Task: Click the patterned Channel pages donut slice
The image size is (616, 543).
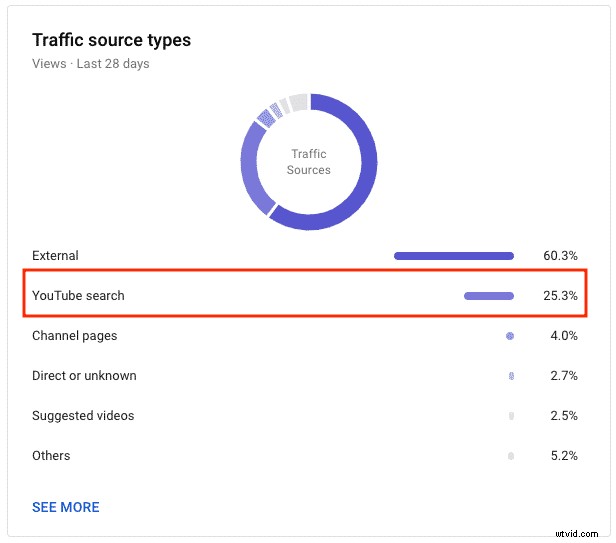Action: pos(266,118)
